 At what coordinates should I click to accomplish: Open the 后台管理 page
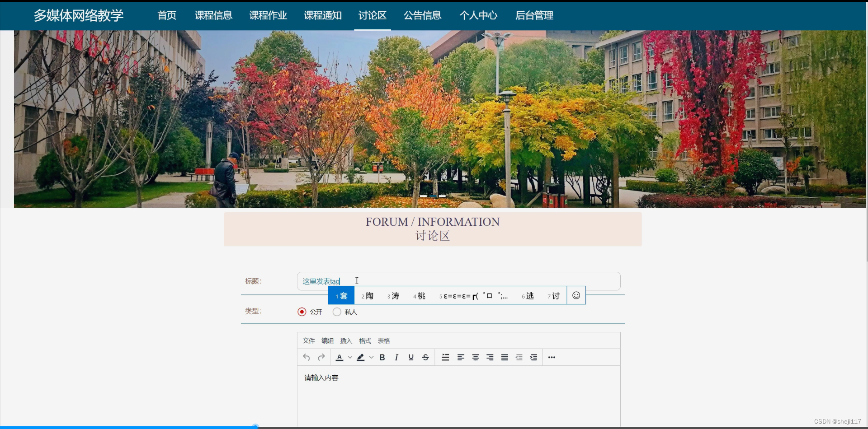coord(534,15)
